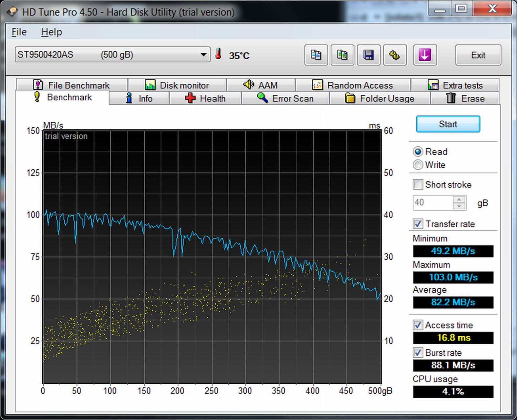Open the File menu

point(19,32)
